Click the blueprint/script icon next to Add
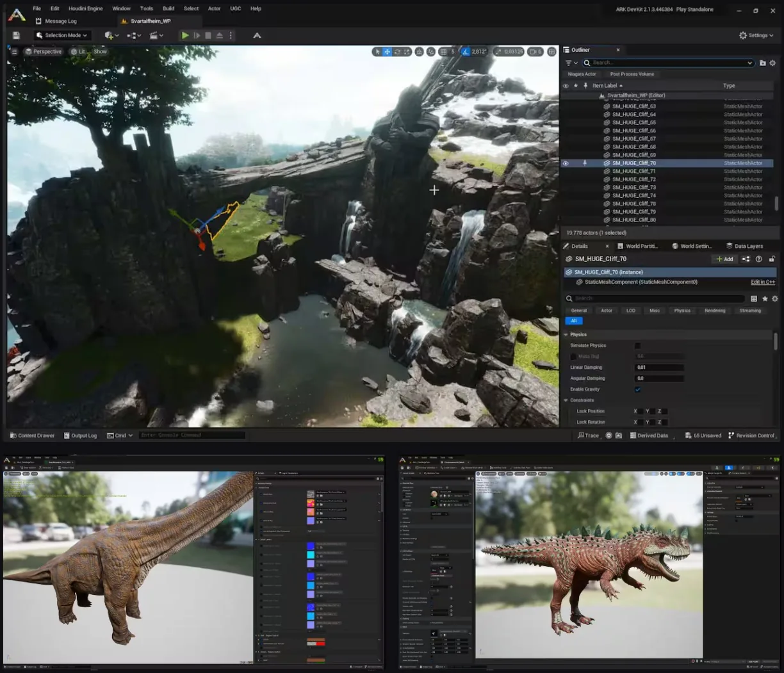The height and width of the screenshot is (673, 784). (746, 259)
